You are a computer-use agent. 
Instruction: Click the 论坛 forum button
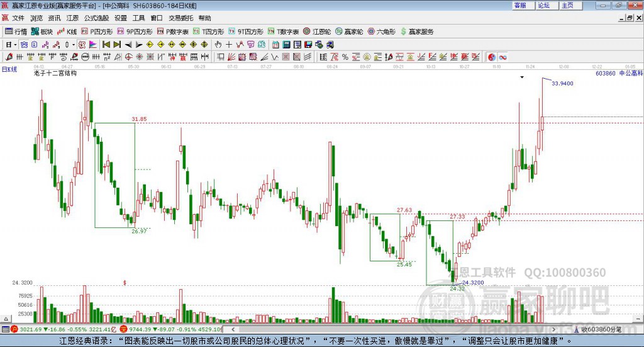[546, 5]
